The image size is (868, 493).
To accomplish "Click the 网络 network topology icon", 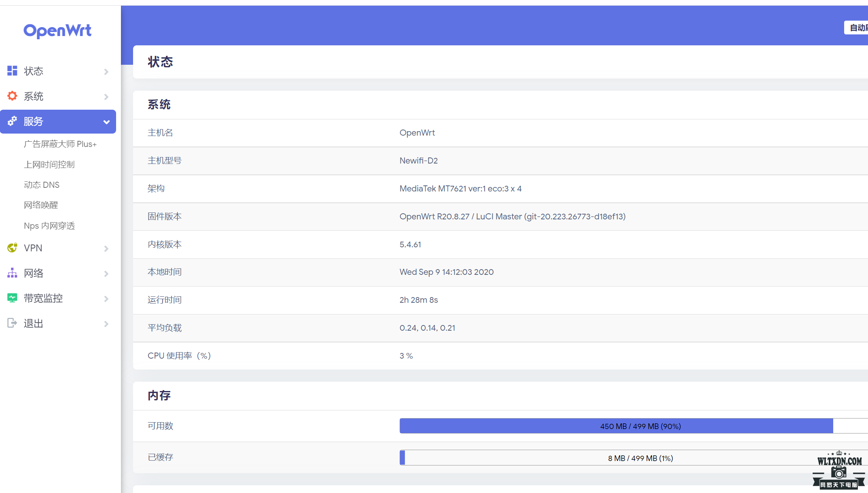I will point(12,273).
